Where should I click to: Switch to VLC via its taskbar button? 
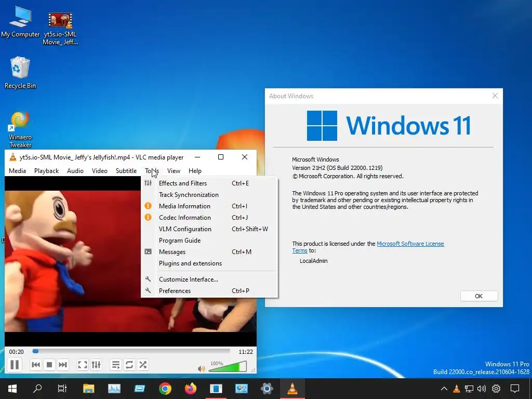tap(292, 389)
